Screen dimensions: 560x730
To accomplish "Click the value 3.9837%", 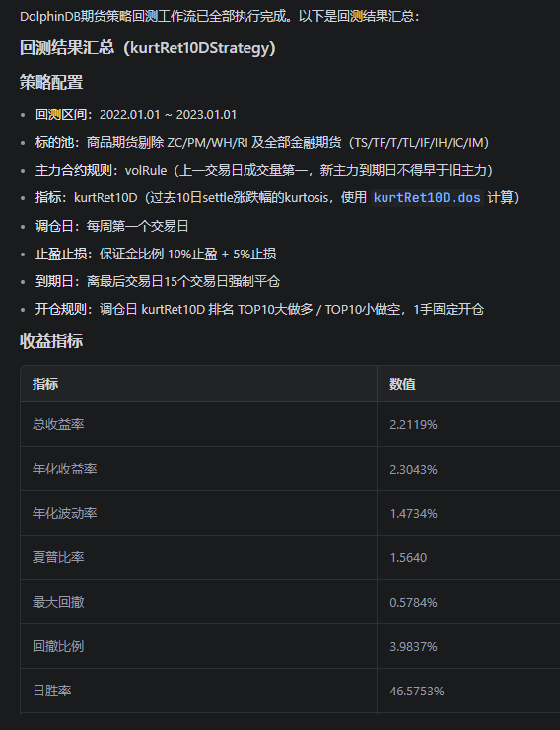I will 413,646.
